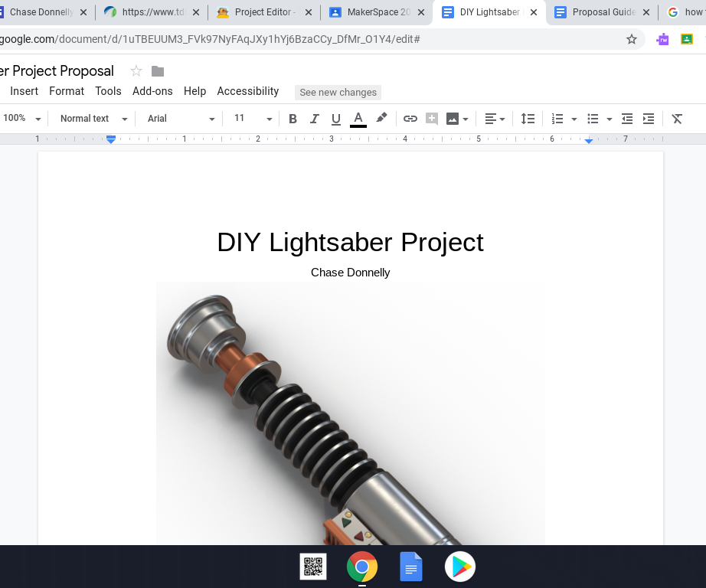Increase the paragraph indent
This screenshot has height=588, width=706.
click(x=649, y=119)
